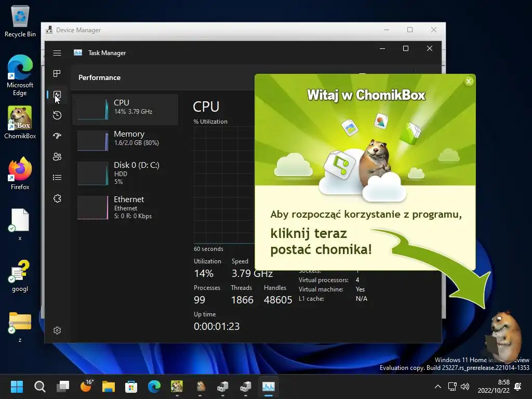Click the Processes count 99

(199, 300)
